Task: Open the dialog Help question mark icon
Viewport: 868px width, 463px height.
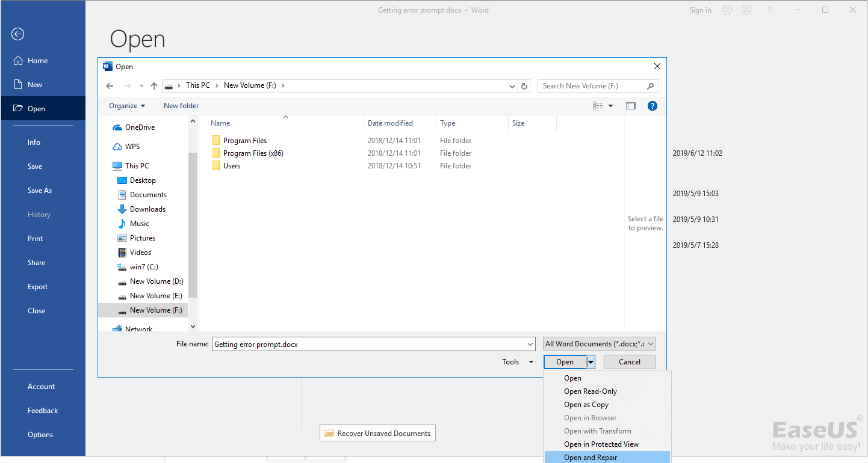Action: coord(652,106)
